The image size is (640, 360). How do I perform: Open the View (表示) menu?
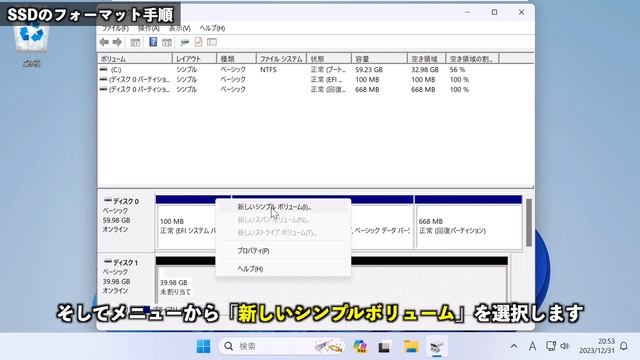click(x=180, y=28)
